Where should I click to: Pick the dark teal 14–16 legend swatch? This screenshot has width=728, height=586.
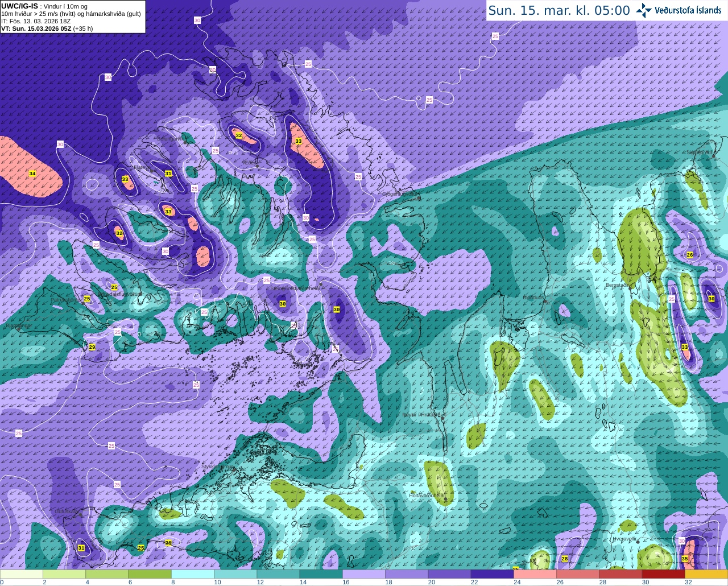pos(321,574)
